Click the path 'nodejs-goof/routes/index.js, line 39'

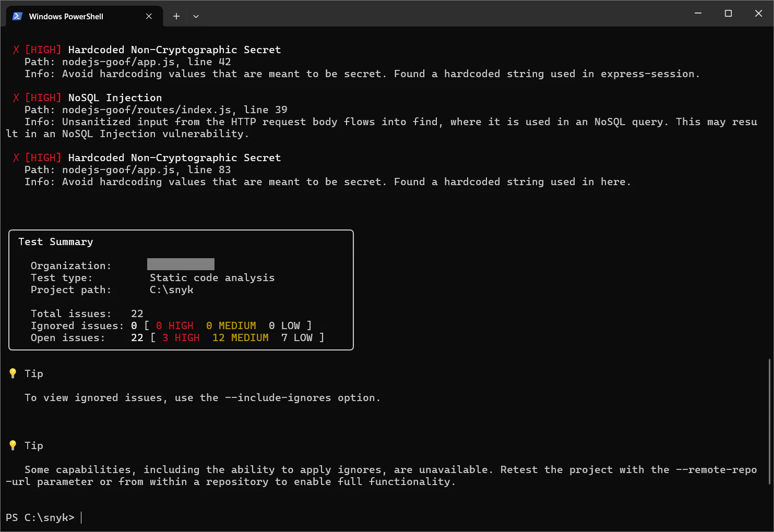click(174, 110)
